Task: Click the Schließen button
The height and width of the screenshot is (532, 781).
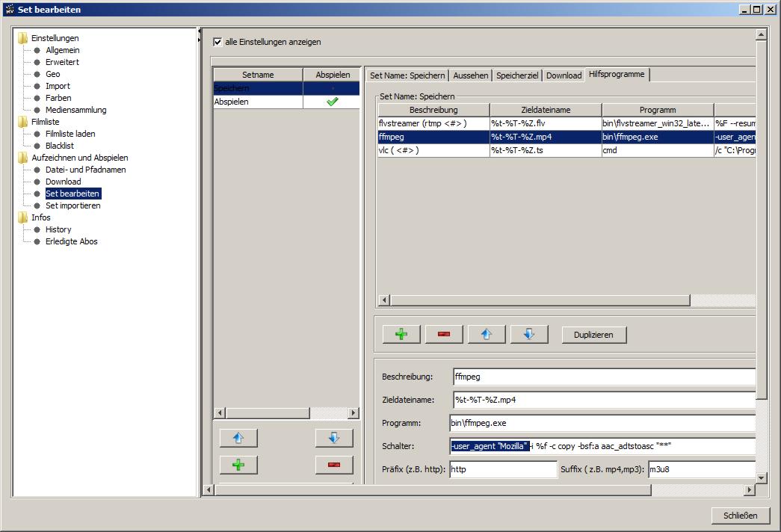Action: tap(740, 515)
